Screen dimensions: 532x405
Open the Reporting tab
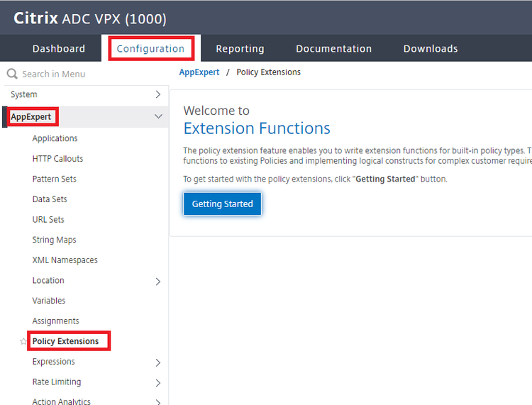tap(240, 48)
